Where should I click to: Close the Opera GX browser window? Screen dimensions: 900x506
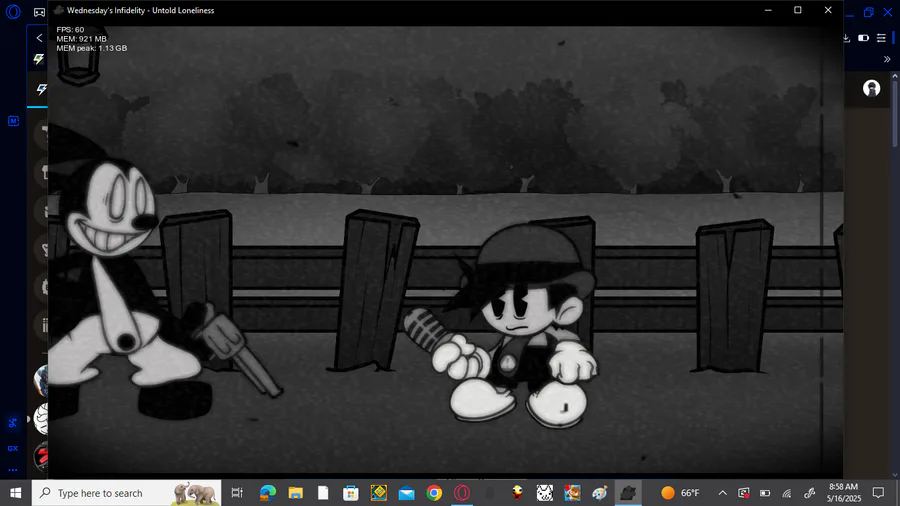point(887,12)
